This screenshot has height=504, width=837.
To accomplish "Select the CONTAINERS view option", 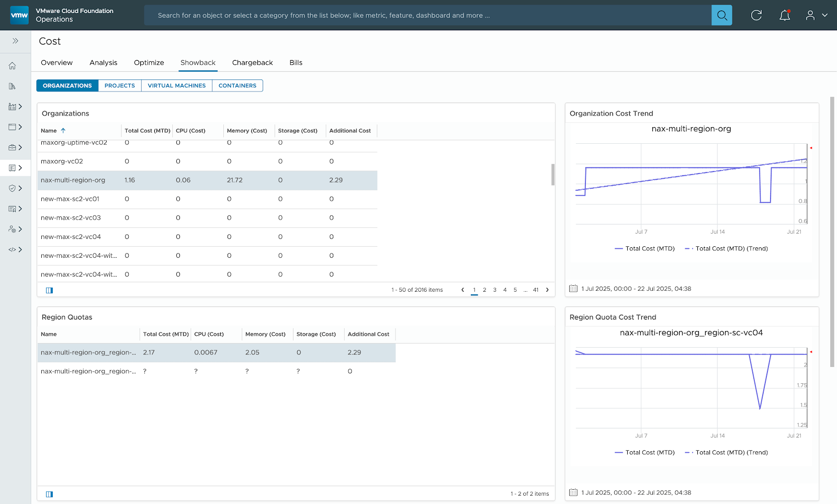I will click(237, 85).
